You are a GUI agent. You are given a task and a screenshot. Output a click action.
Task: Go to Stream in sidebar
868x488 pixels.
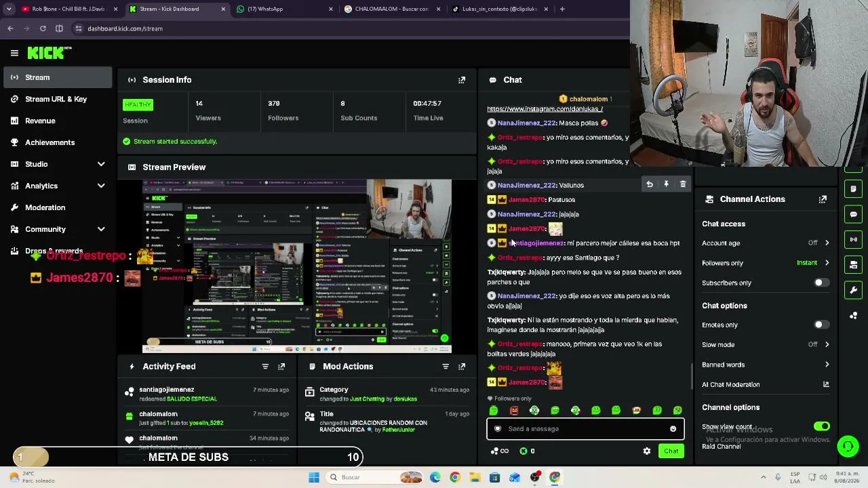58,77
